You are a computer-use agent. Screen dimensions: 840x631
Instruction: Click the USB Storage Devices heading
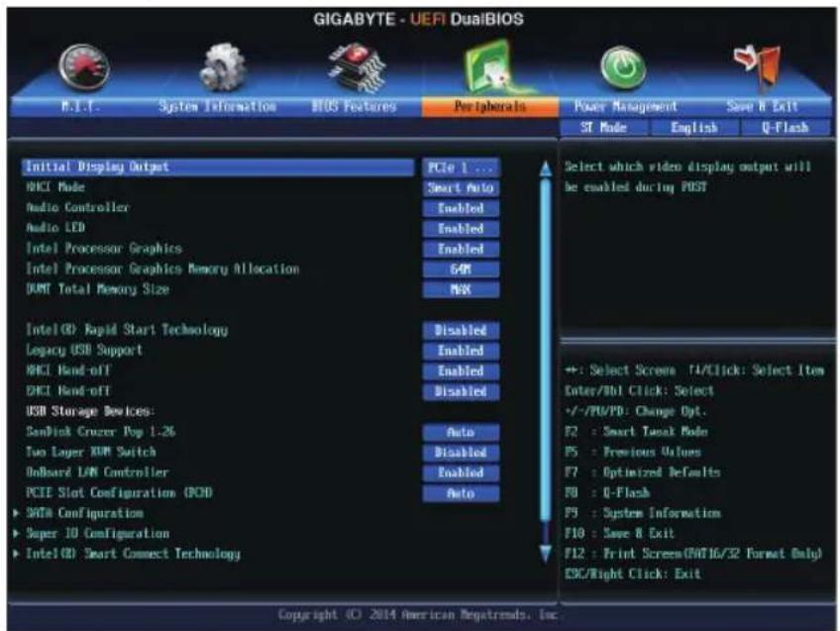pyautogui.click(x=90, y=411)
